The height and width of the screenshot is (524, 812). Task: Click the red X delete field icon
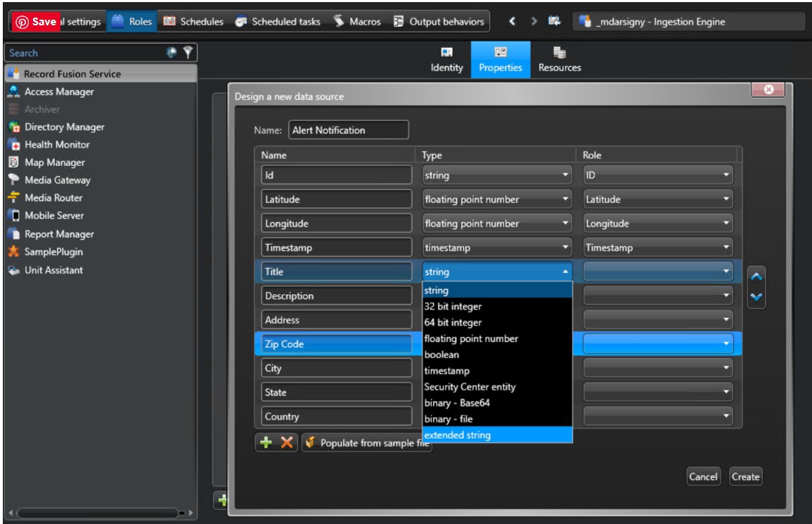tap(287, 443)
